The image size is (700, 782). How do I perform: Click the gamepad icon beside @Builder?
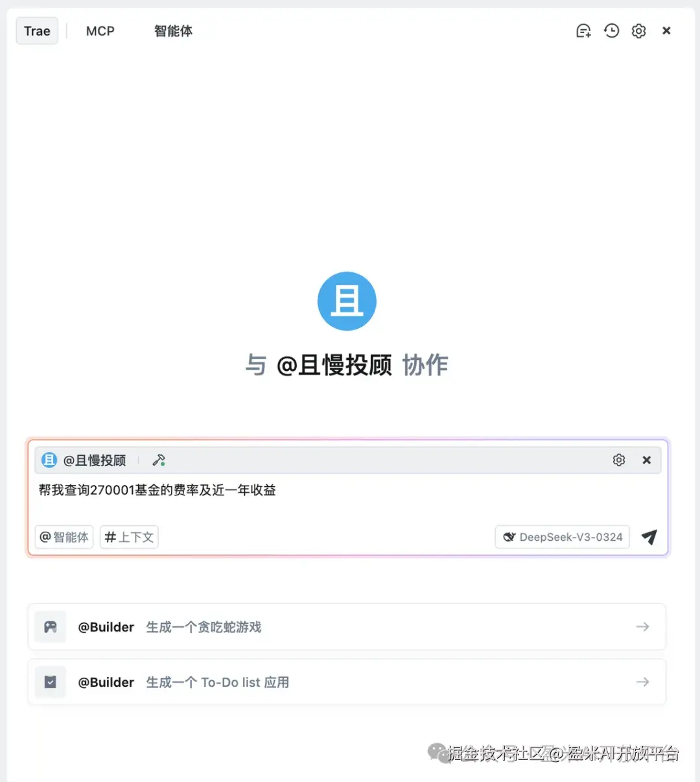point(50,626)
